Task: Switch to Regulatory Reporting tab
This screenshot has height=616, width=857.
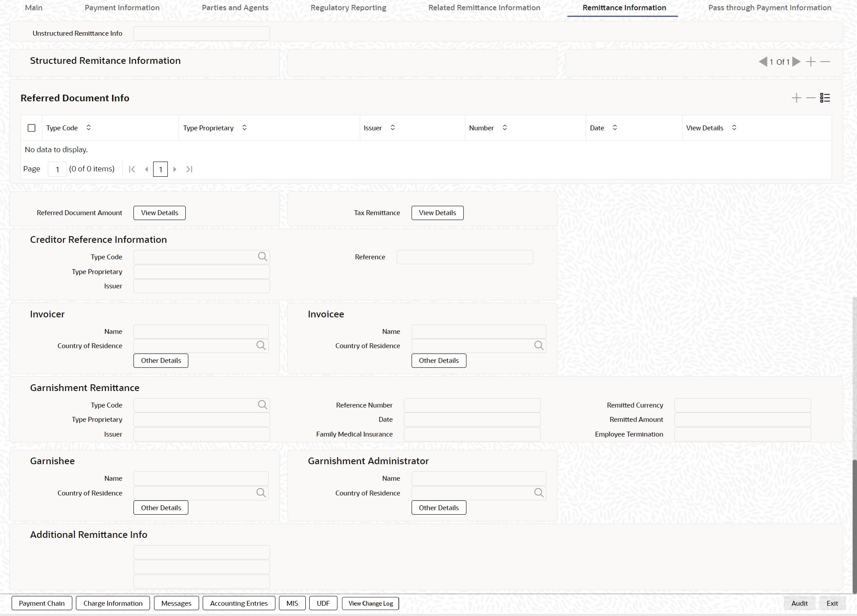Action: click(x=348, y=8)
